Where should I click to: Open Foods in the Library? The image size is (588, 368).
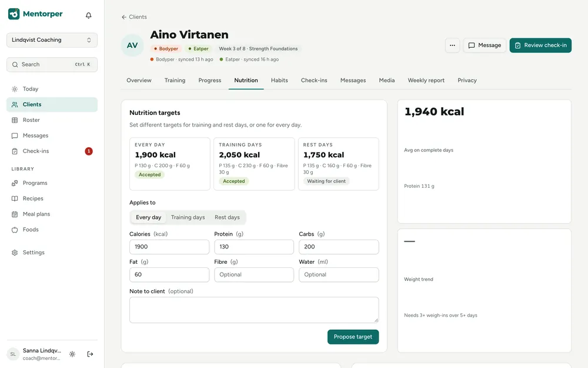[52, 230]
